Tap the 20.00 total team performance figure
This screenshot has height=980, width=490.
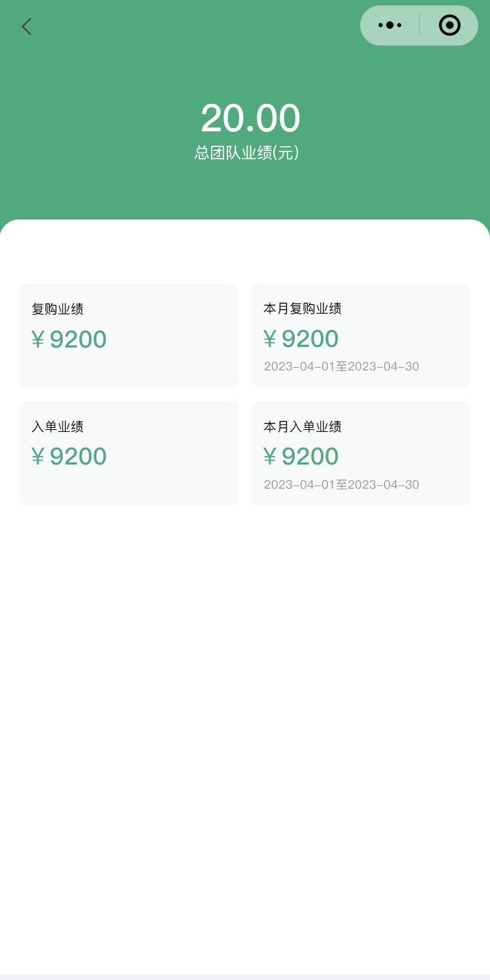point(250,118)
